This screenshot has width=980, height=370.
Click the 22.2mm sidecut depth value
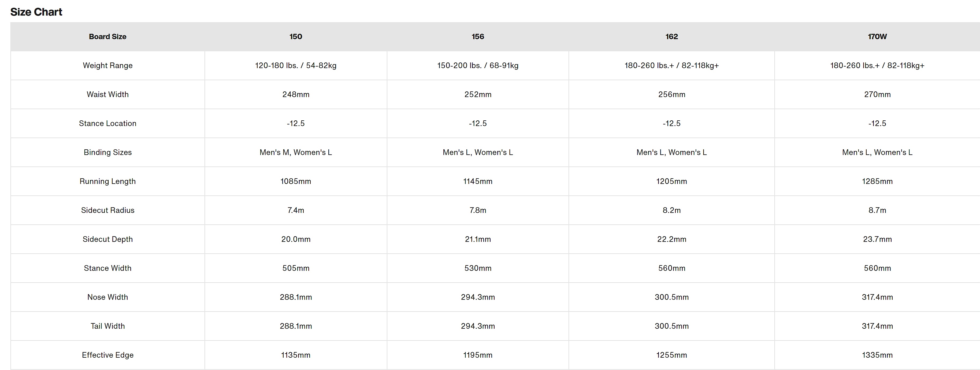[671, 239]
